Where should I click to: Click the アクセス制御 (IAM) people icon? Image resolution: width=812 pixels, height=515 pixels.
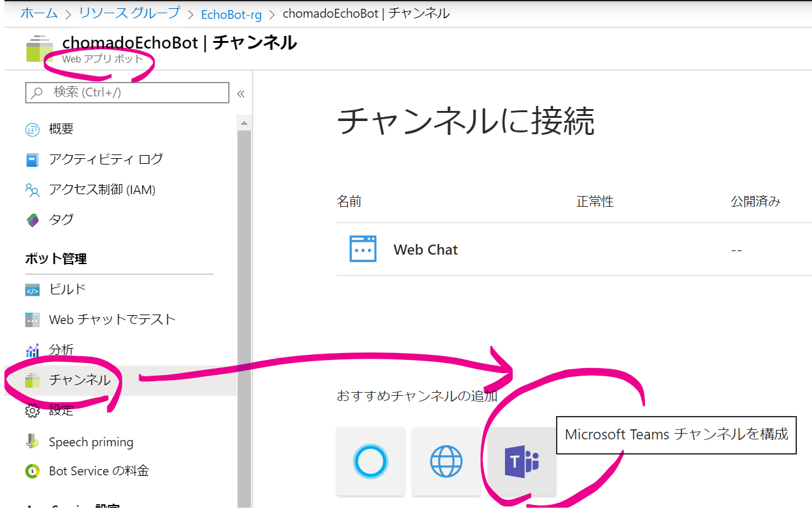coord(32,190)
